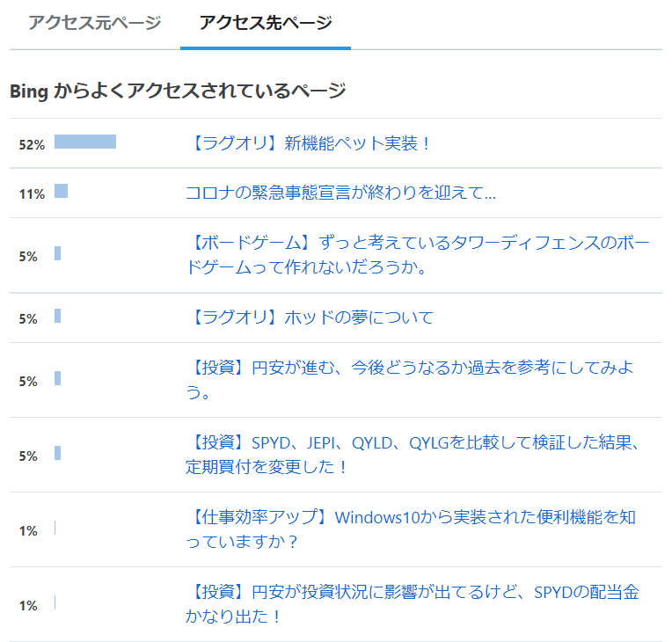
Task: Click the 5% value beside 円安が進む article
Action: pyautogui.click(x=28, y=382)
